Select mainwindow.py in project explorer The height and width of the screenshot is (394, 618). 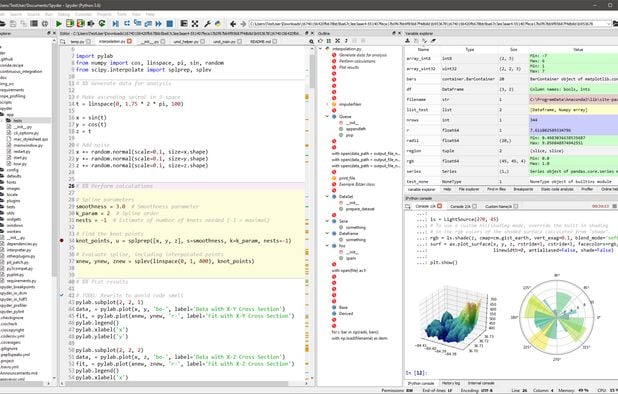28,145
